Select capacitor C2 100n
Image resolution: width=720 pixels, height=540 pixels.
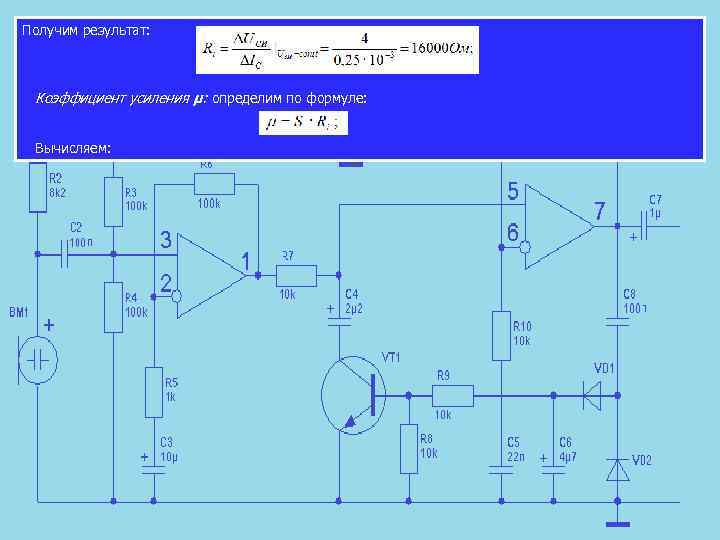pyautogui.click(x=65, y=253)
